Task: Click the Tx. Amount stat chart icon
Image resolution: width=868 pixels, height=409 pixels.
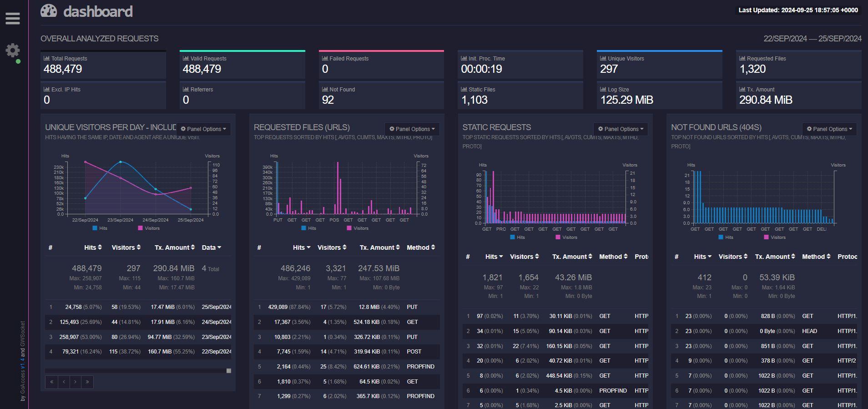Action: point(742,89)
